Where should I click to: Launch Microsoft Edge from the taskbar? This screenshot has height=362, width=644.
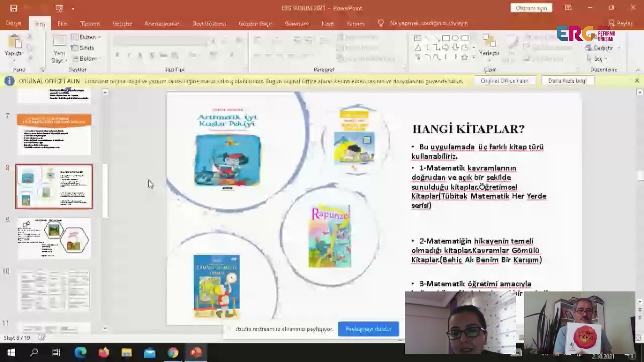[x=80, y=353]
